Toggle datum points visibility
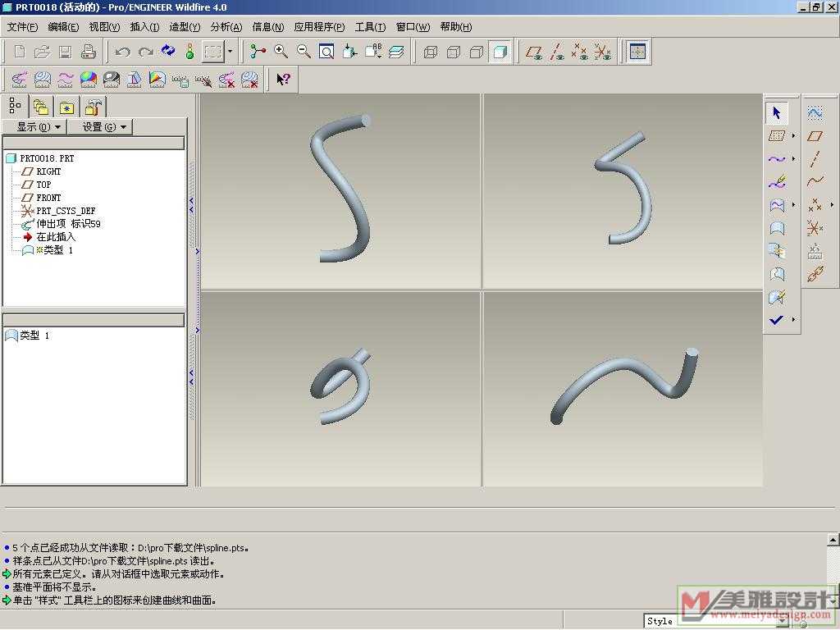This screenshot has width=840, height=630. click(579, 52)
